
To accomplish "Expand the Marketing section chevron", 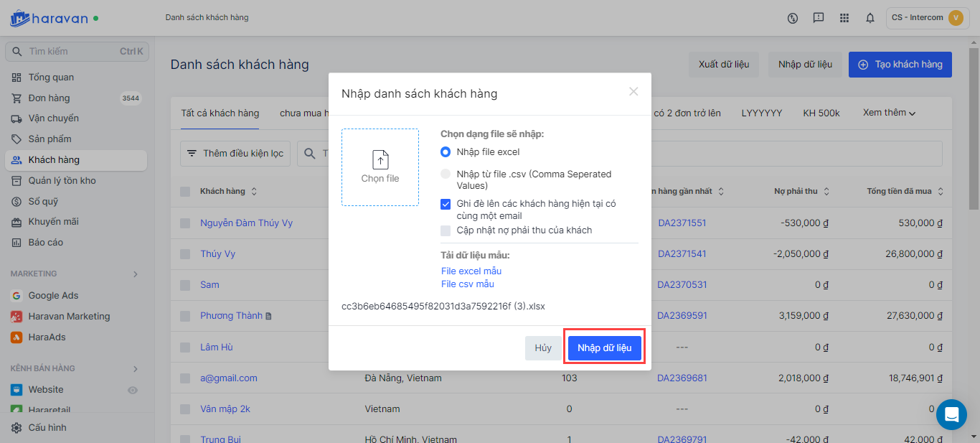I will pyautogui.click(x=135, y=274).
